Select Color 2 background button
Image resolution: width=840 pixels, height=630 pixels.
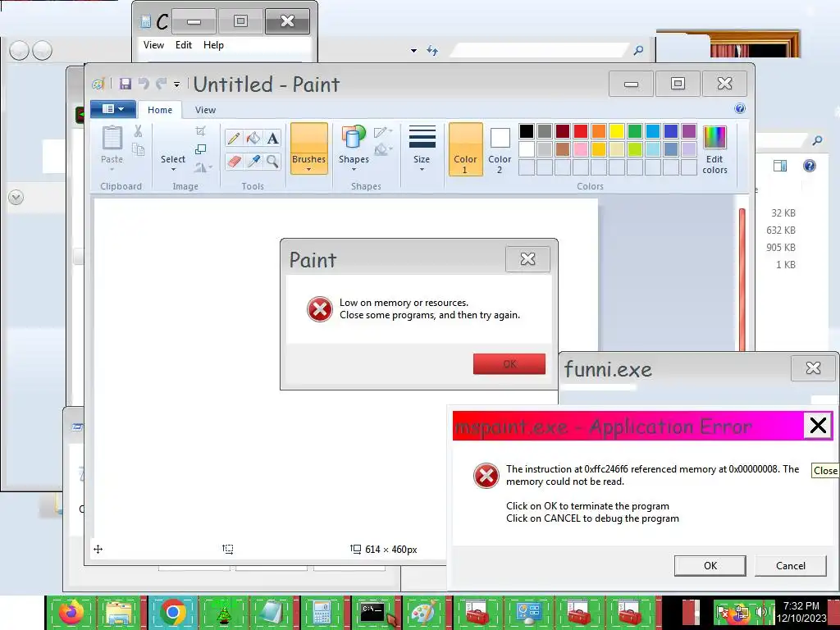(500, 149)
